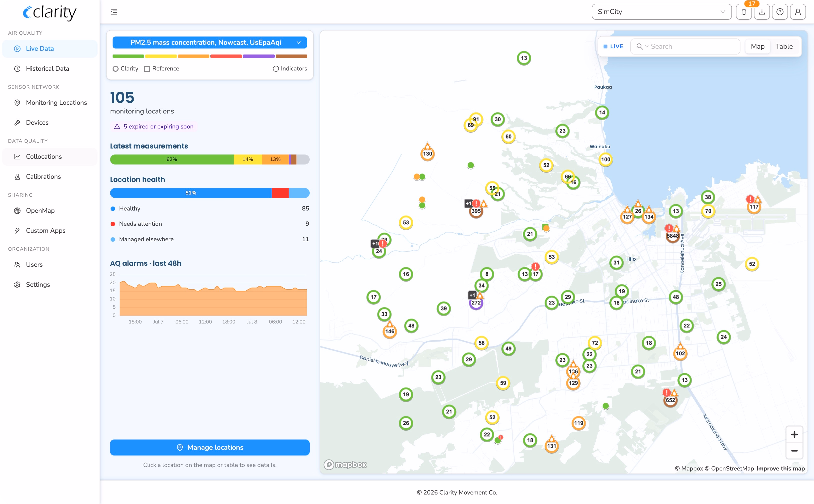Select map marker 652
This screenshot has width=814, height=504.
click(670, 400)
